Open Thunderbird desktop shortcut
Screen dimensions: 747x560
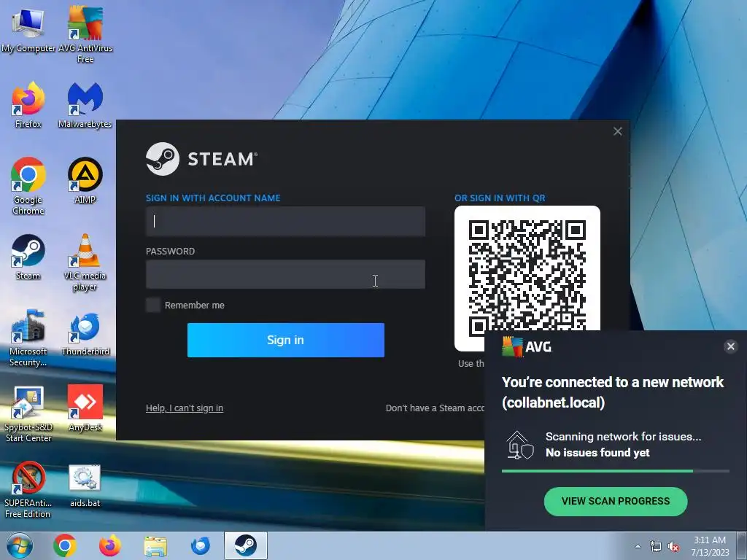coord(85,332)
